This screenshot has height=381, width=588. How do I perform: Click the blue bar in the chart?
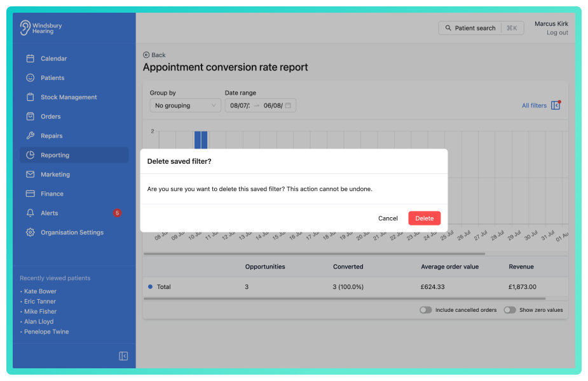[x=201, y=140]
